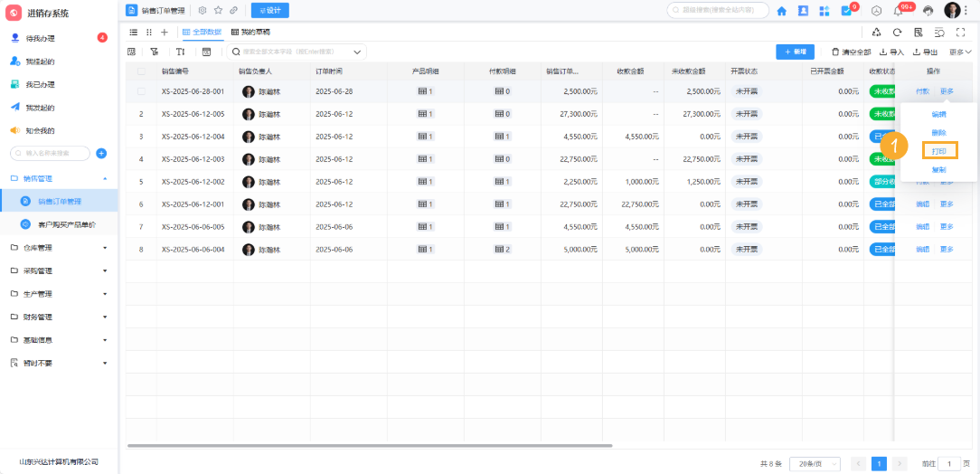This screenshot has height=474, width=980.
Task: Click the home icon in top bar
Action: (781, 11)
